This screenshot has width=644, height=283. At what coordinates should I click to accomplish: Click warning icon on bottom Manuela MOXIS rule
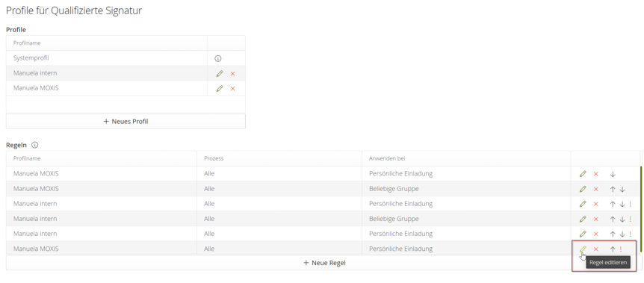pyautogui.click(x=621, y=249)
